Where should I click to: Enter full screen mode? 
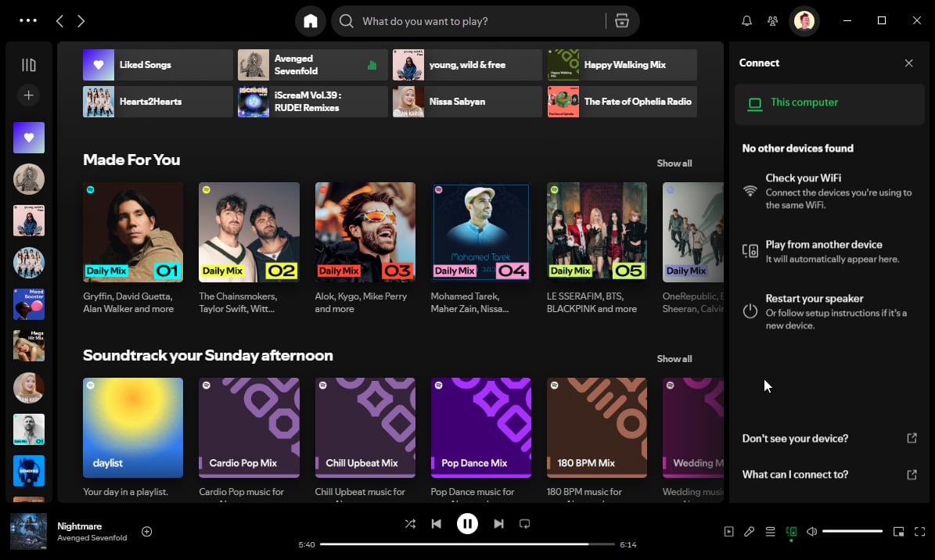tap(919, 531)
